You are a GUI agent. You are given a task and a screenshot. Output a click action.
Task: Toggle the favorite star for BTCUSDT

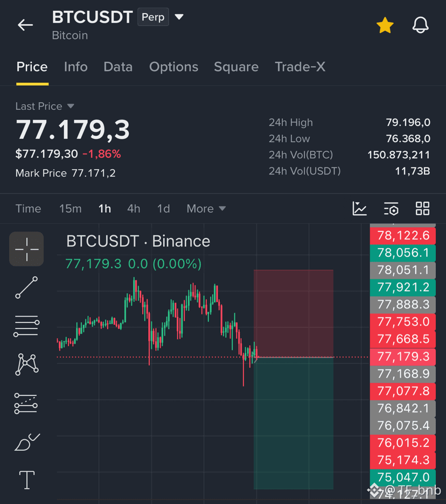(x=385, y=25)
